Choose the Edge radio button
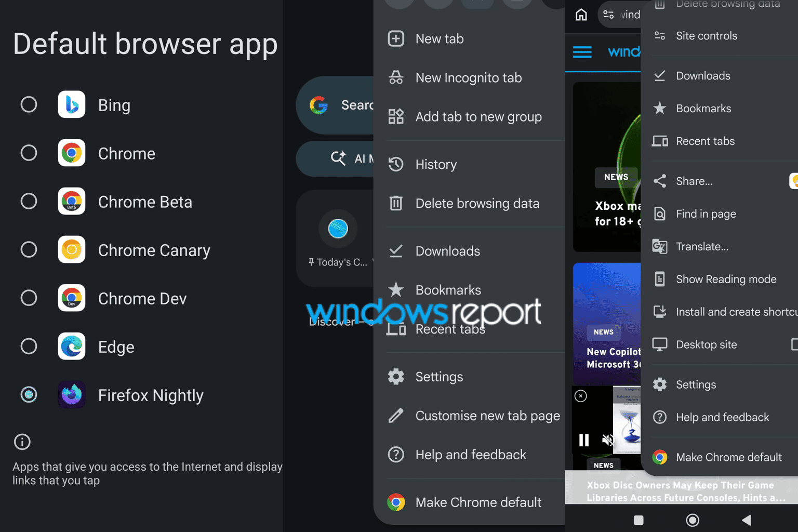Image resolution: width=798 pixels, height=532 pixels. click(29, 346)
